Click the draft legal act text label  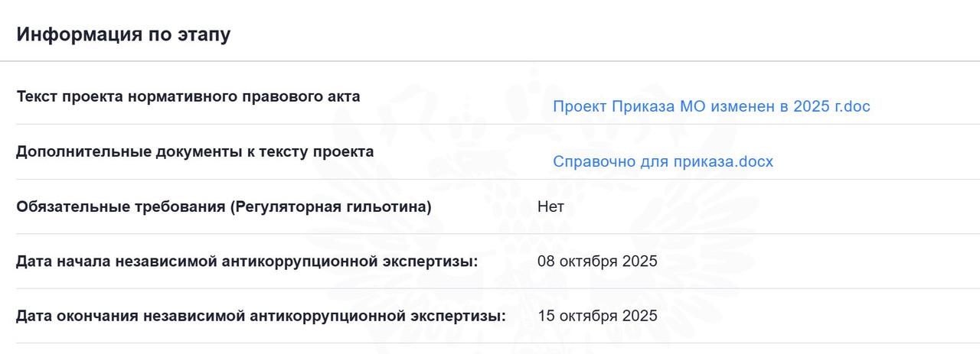pos(188,96)
